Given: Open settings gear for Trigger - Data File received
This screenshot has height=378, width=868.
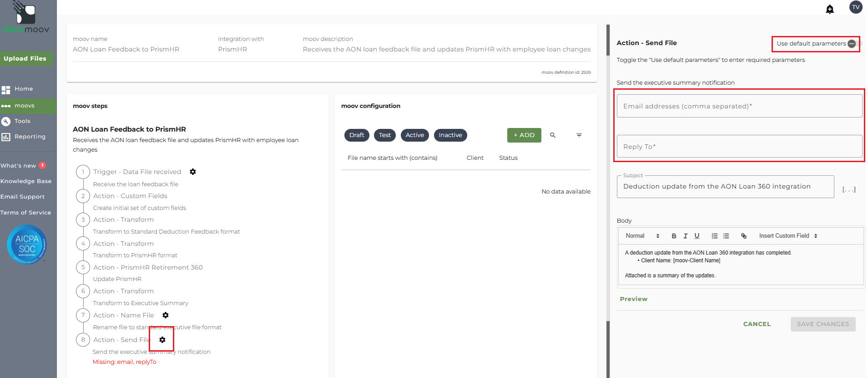Looking at the screenshot, I should point(193,172).
